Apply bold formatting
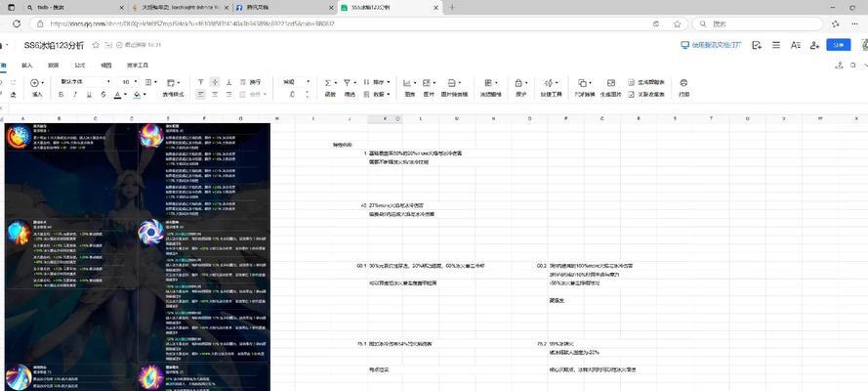The width and height of the screenshot is (868, 391). pyautogui.click(x=61, y=95)
